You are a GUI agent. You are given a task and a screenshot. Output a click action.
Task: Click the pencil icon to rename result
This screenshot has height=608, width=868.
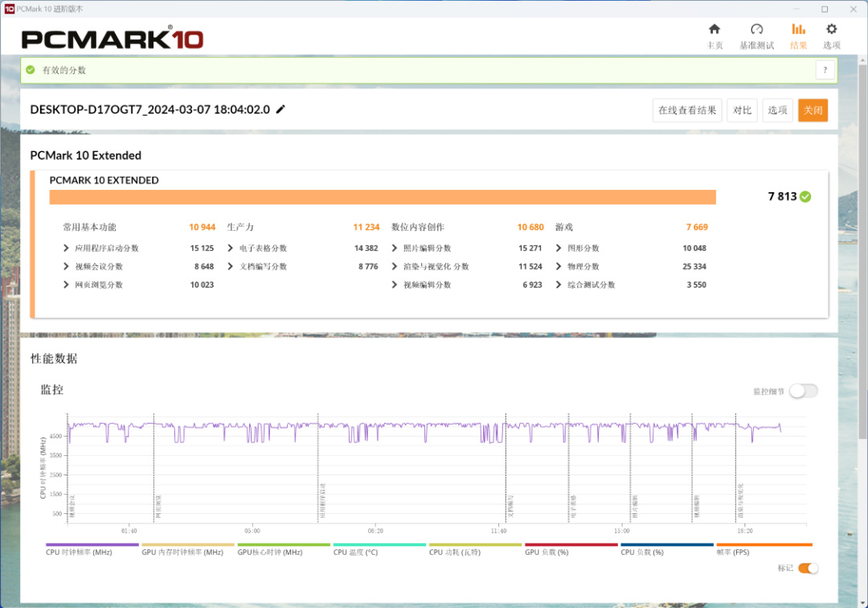[280, 109]
